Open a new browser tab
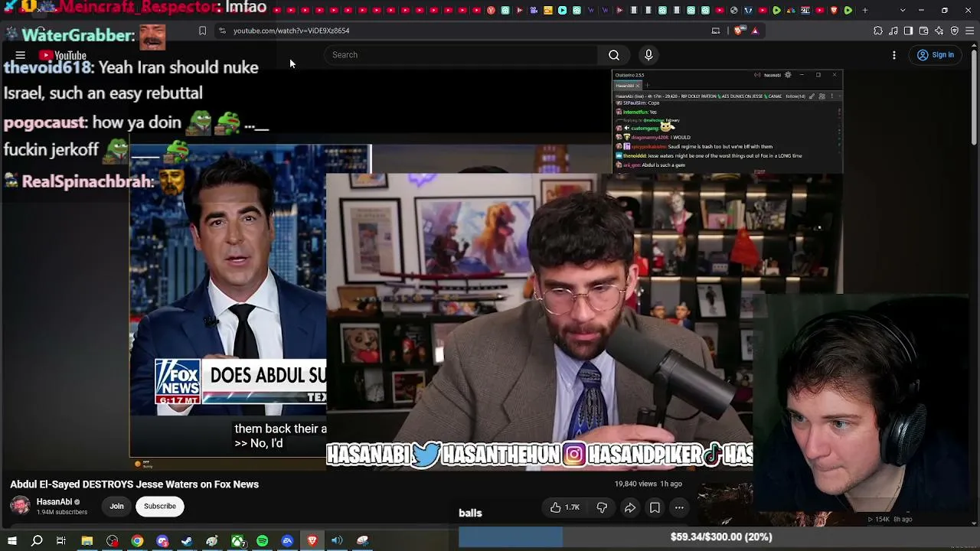Screen dimensions: 980x551 [x=865, y=10]
